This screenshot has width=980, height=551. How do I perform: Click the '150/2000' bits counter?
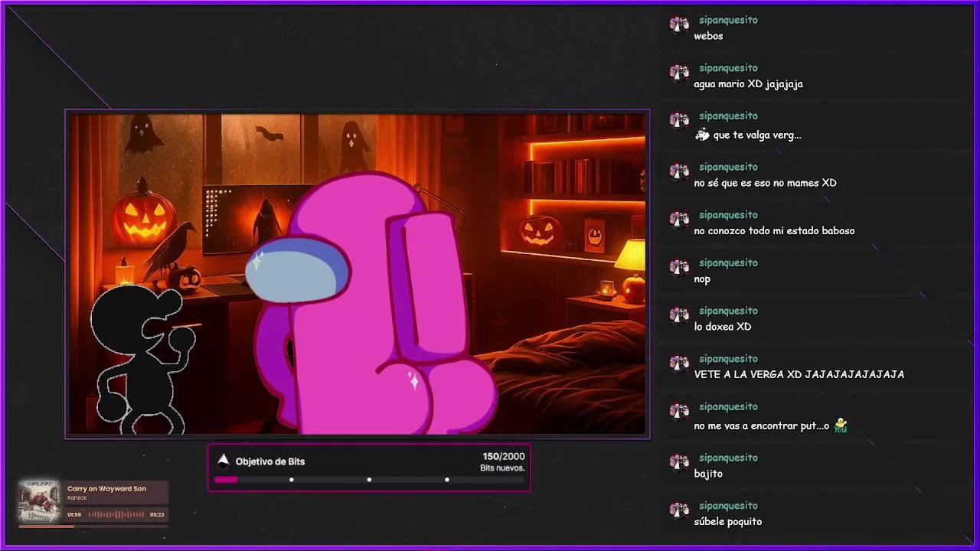(x=504, y=457)
